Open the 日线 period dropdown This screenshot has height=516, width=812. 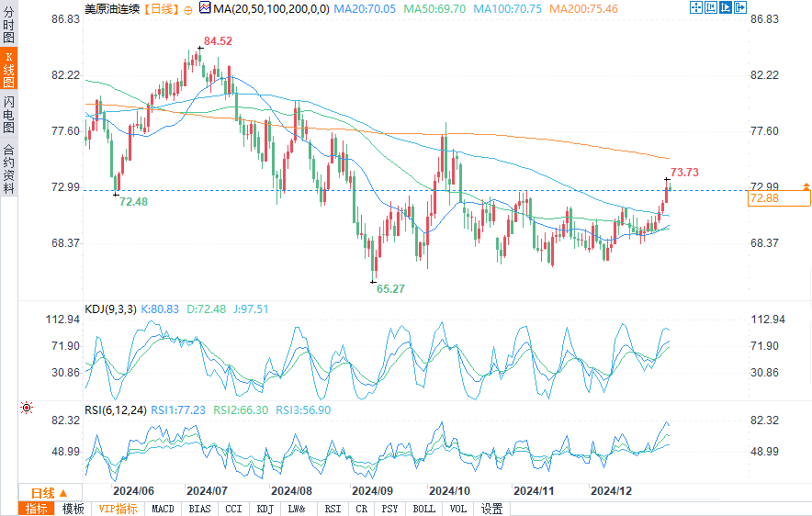point(50,493)
